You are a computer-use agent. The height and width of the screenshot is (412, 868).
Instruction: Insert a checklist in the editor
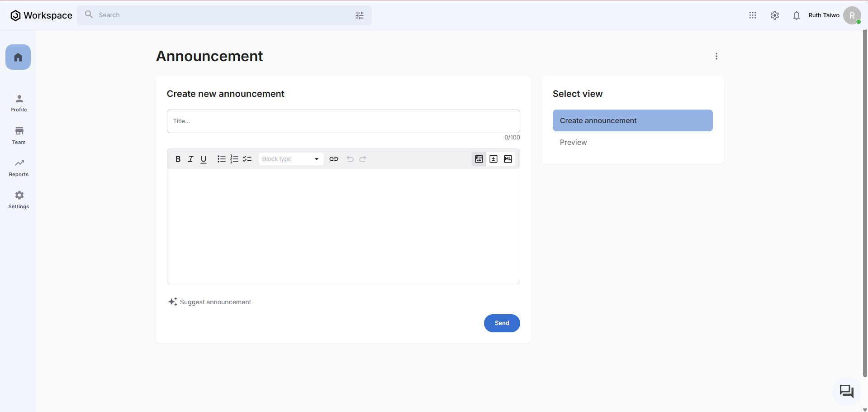tap(247, 159)
